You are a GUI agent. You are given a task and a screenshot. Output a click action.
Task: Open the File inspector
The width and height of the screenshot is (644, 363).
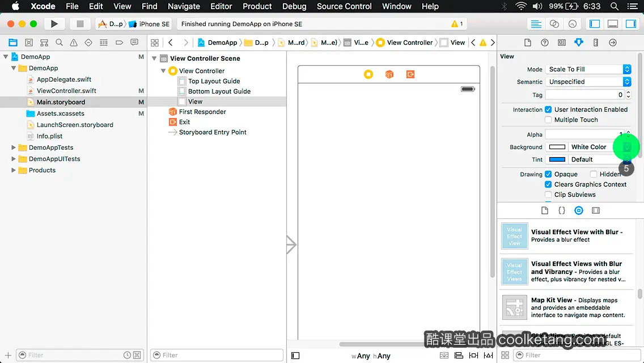pos(528,43)
